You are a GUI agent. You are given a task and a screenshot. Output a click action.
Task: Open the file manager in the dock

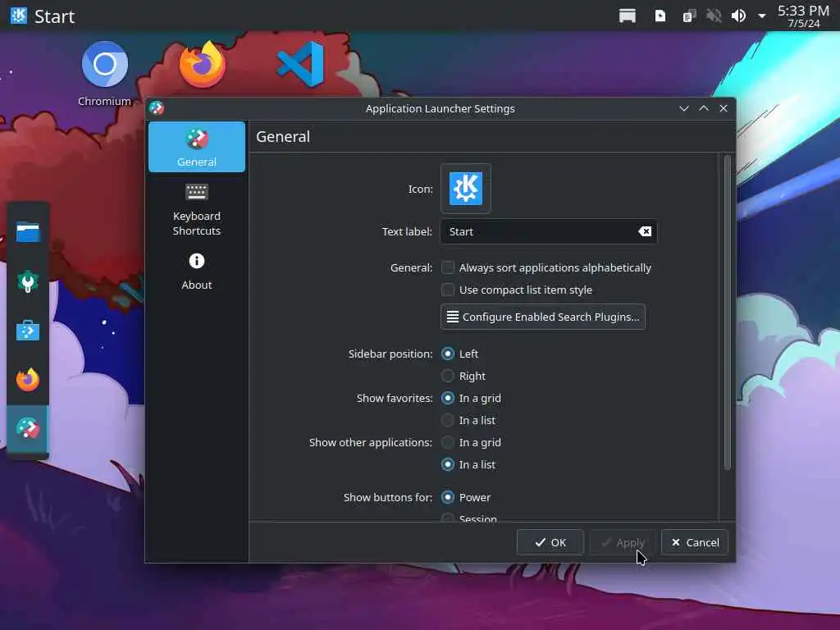[x=28, y=232]
